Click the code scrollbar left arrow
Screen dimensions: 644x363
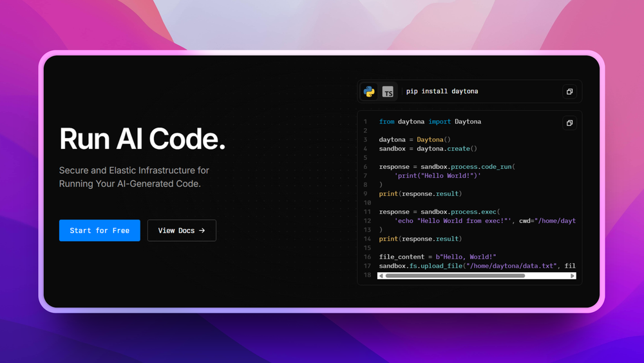(x=381, y=276)
